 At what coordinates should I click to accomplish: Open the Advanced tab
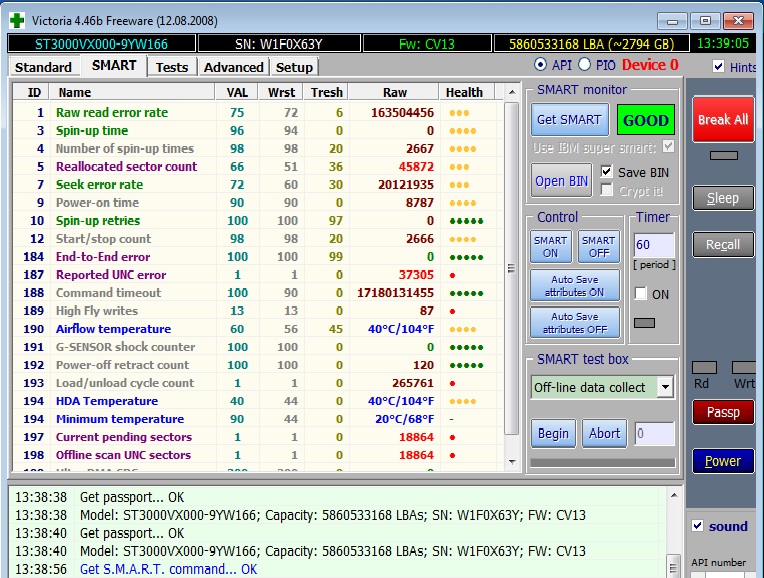pos(234,67)
